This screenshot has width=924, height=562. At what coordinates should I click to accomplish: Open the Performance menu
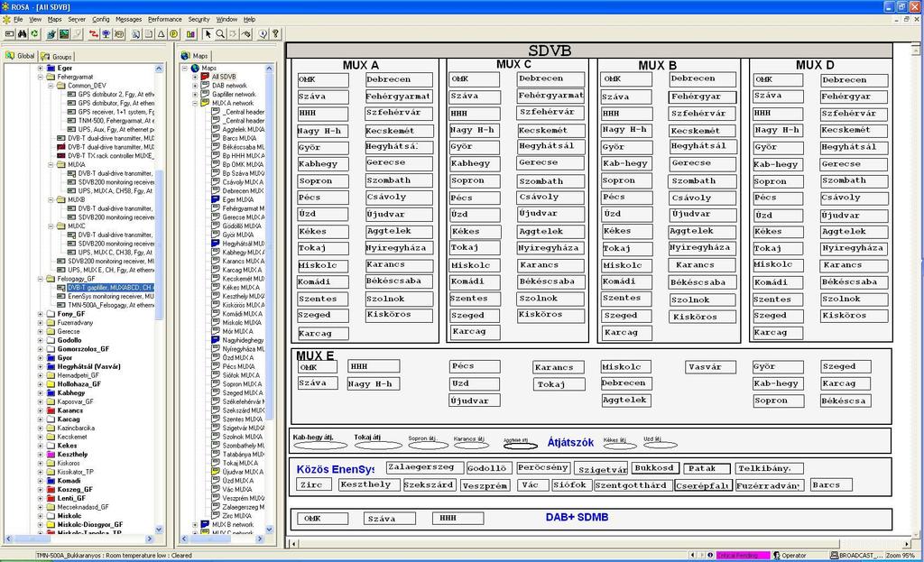coord(165,20)
